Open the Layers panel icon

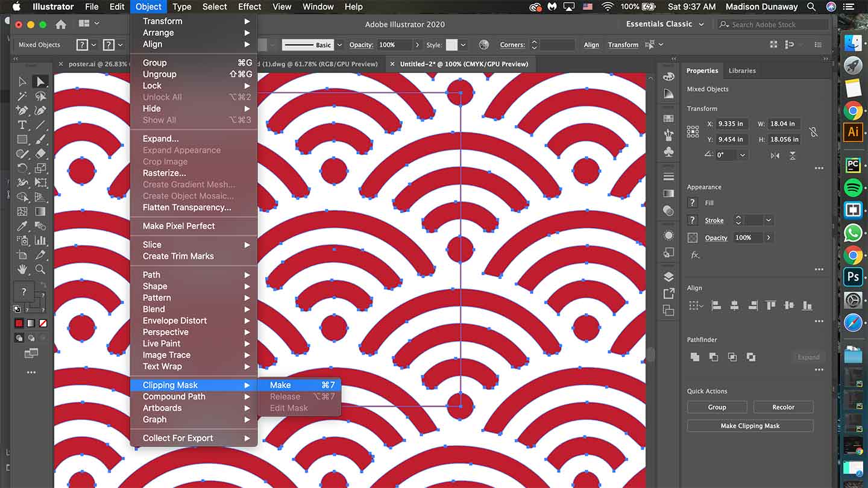tap(668, 277)
